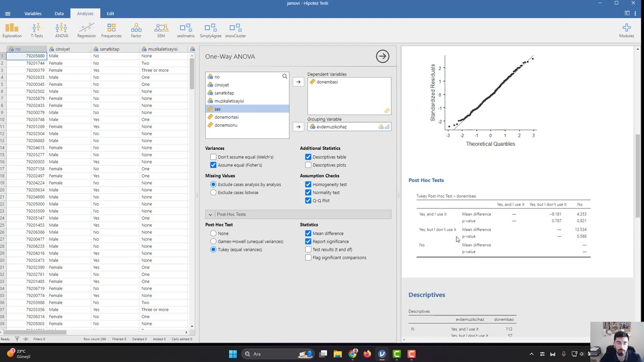The image size is (644, 362).
Task: Open the jamovi hamburger main menu
Action: coord(8,14)
